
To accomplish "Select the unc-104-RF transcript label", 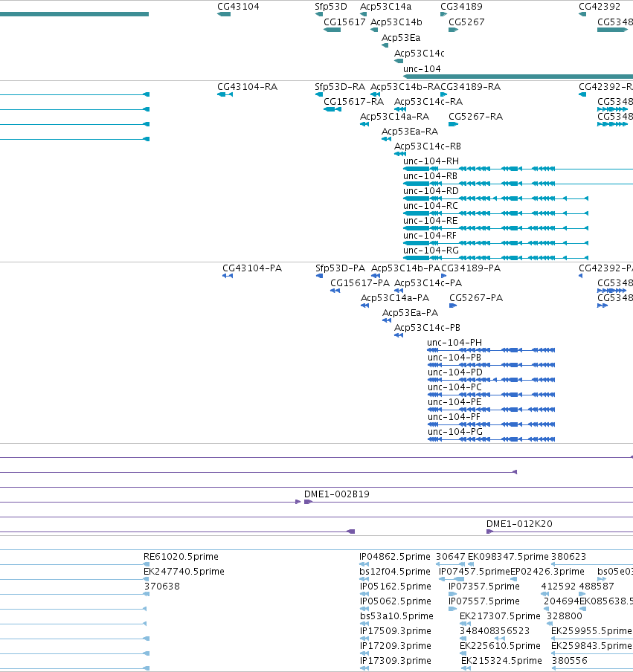I will click(x=430, y=236).
